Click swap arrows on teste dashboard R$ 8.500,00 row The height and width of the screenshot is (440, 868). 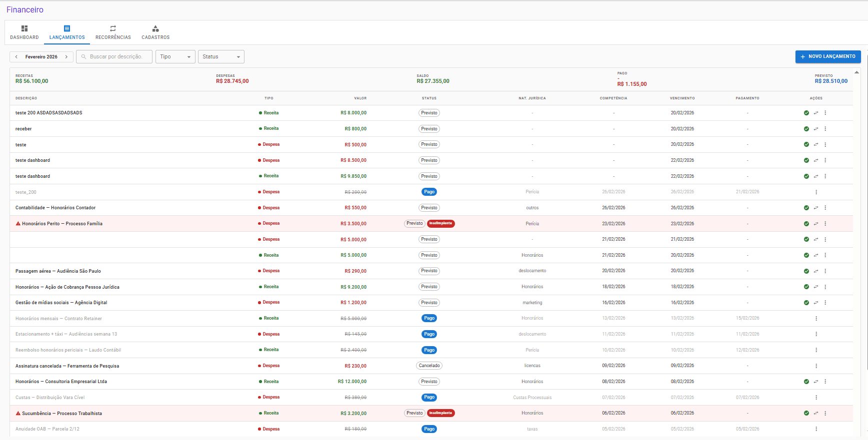pos(816,160)
